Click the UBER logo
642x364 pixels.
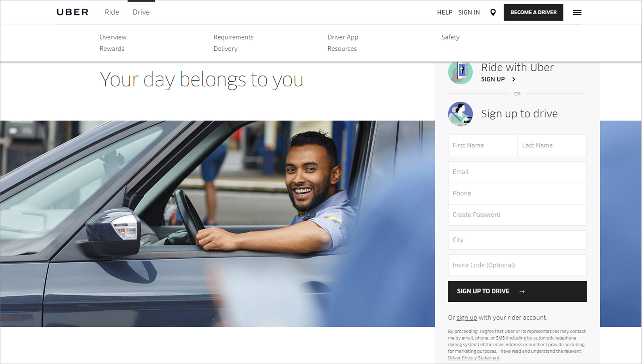pos(72,12)
